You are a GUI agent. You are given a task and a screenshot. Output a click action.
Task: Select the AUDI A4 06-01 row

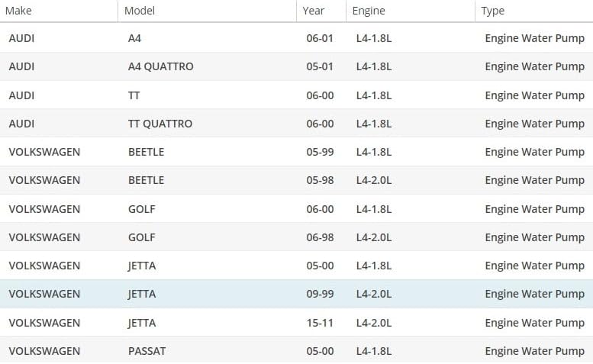[296, 38]
